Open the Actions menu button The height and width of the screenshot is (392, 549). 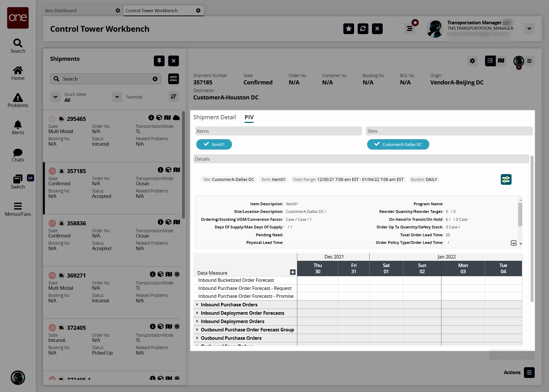click(529, 372)
